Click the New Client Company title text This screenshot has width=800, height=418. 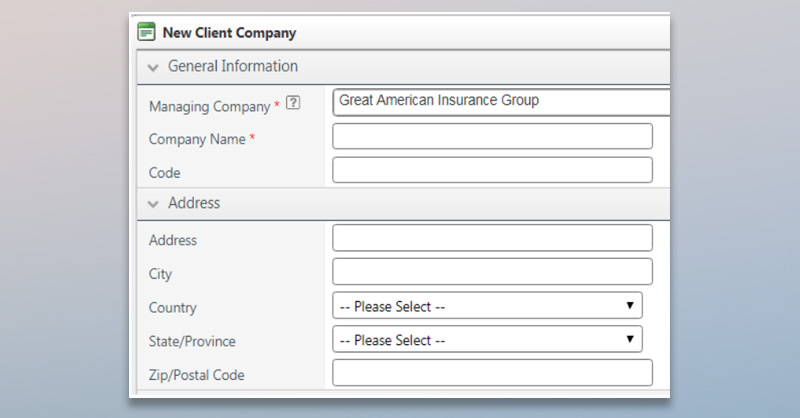(229, 32)
